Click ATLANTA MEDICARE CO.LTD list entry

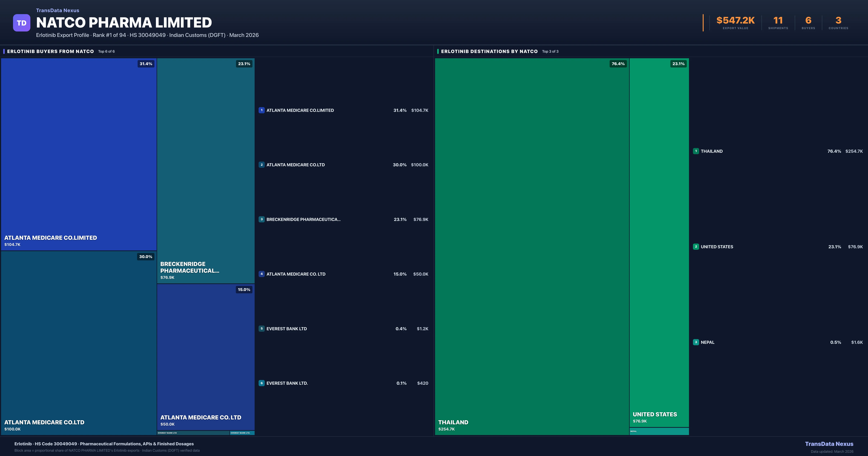point(295,165)
